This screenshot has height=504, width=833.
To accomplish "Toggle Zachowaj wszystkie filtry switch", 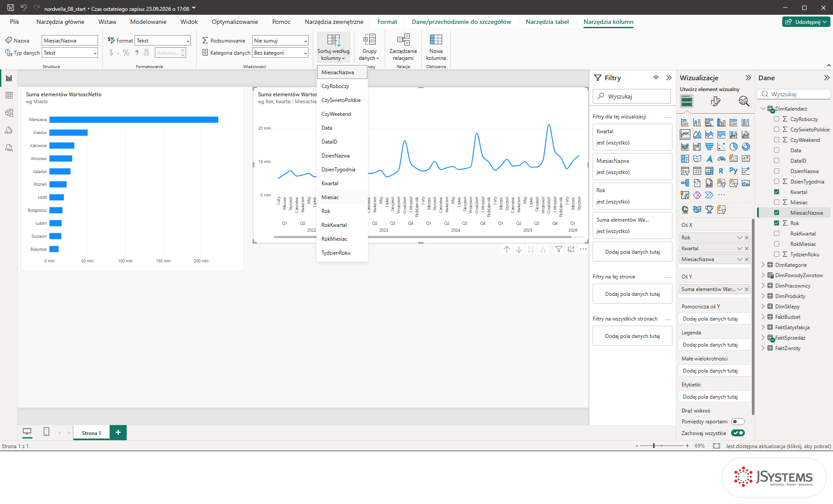I will click(738, 433).
